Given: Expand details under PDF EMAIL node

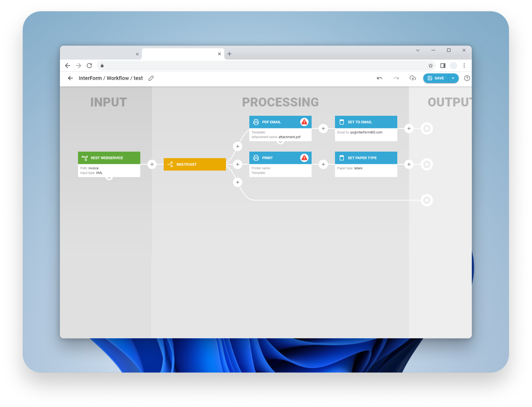Looking at the screenshot, I should click(280, 142).
